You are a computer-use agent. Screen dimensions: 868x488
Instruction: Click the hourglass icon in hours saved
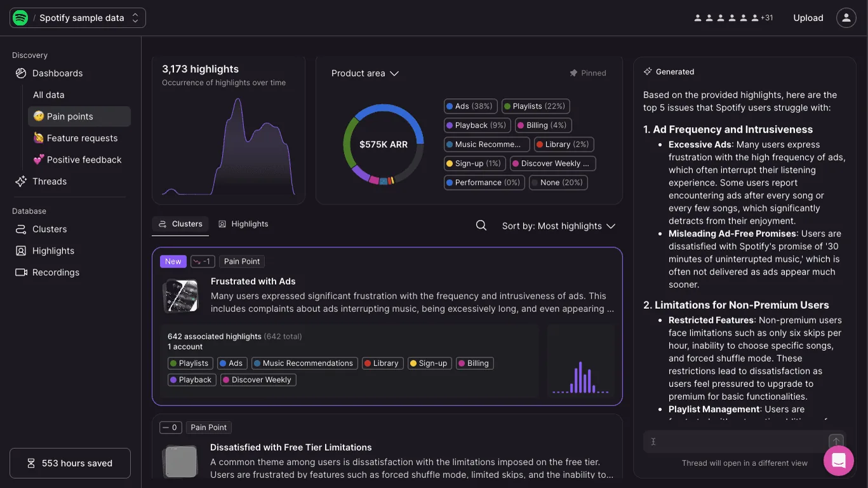[31, 463]
